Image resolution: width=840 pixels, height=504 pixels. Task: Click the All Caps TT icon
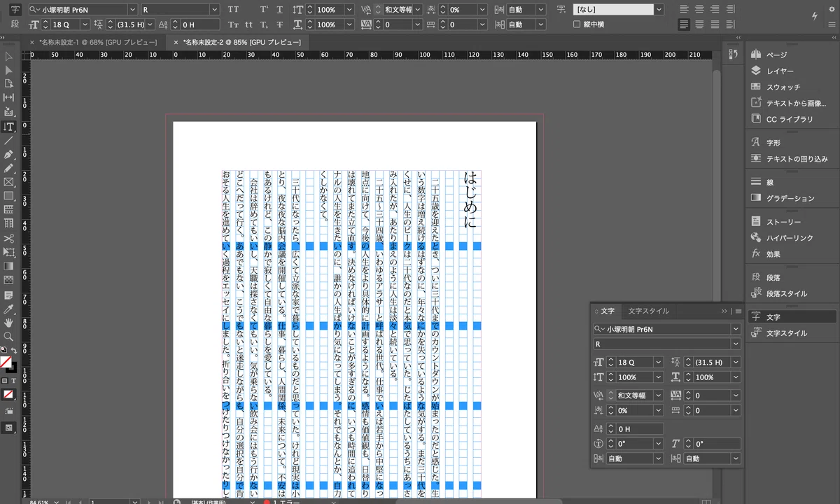coord(234,10)
